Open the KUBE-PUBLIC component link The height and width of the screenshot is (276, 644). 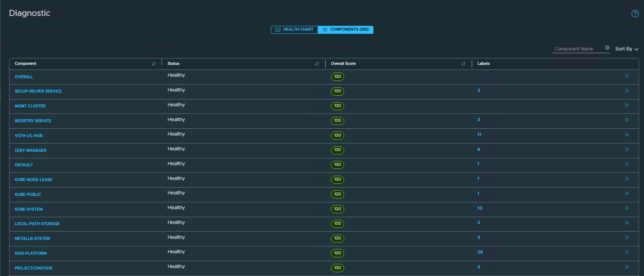28,194
